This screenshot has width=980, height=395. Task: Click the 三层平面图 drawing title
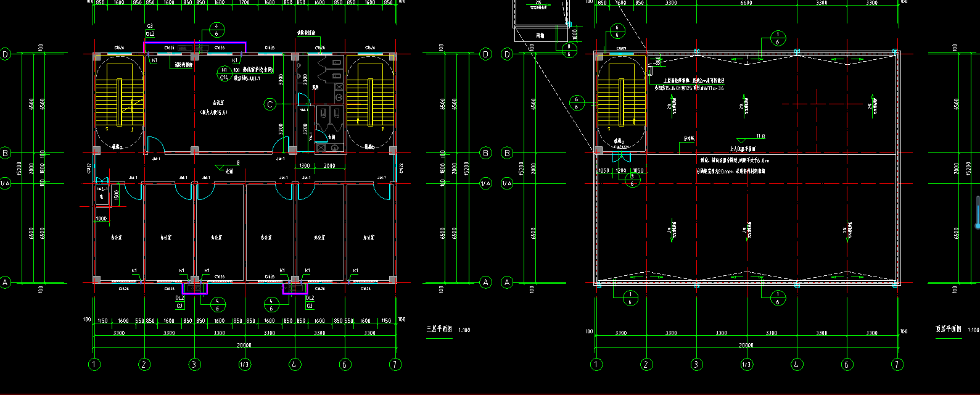click(x=439, y=330)
